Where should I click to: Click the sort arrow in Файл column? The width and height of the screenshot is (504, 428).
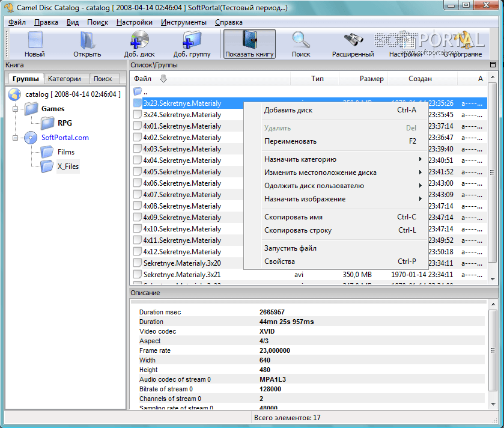point(163,79)
